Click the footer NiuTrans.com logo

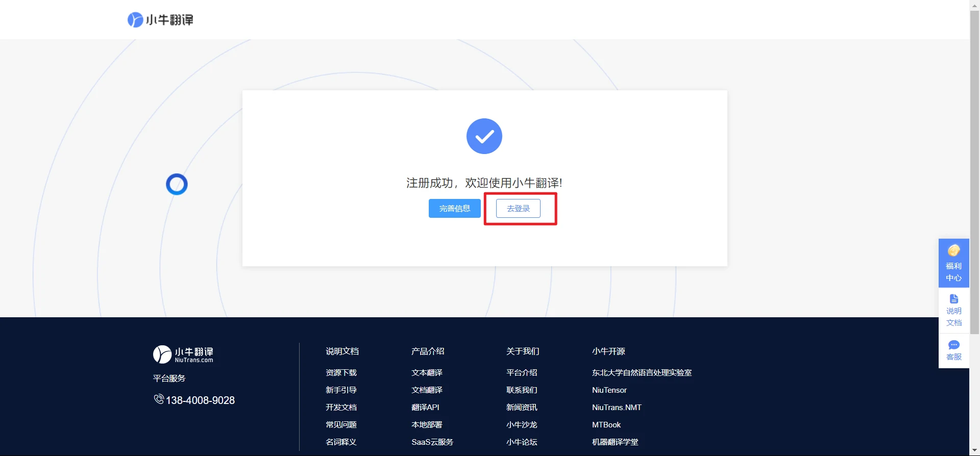183,354
